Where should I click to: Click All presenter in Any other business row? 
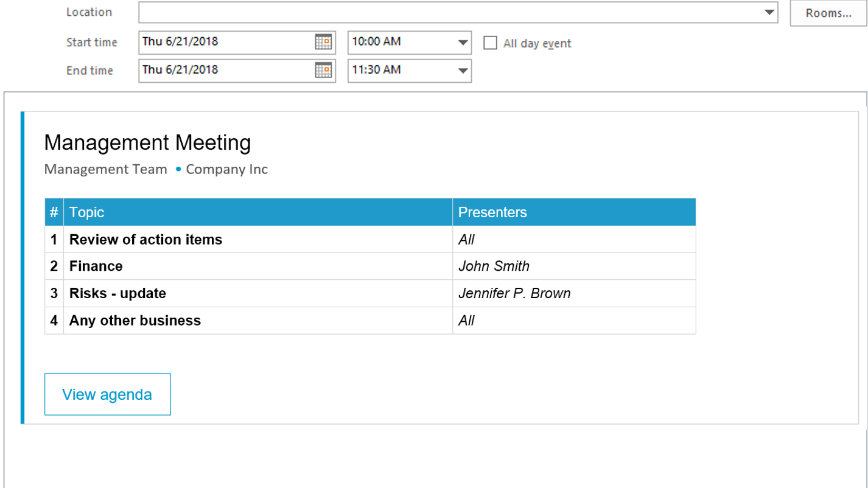(x=574, y=320)
